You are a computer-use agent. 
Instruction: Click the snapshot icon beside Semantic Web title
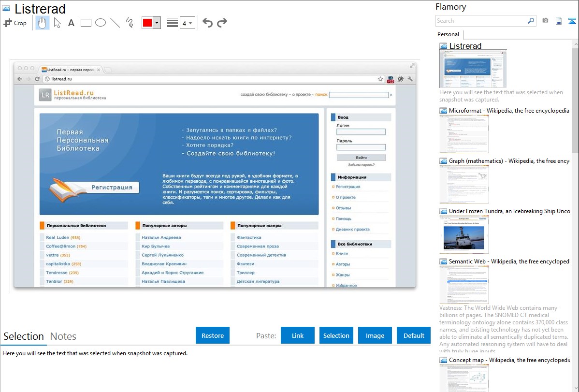[443, 261]
